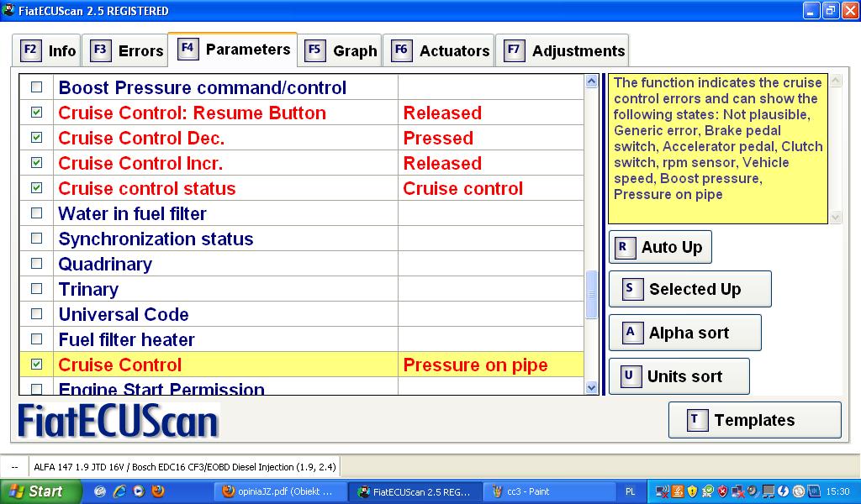Click parameter list scrollbar up arrow
Image resolution: width=861 pixels, height=504 pixels.
tap(591, 81)
